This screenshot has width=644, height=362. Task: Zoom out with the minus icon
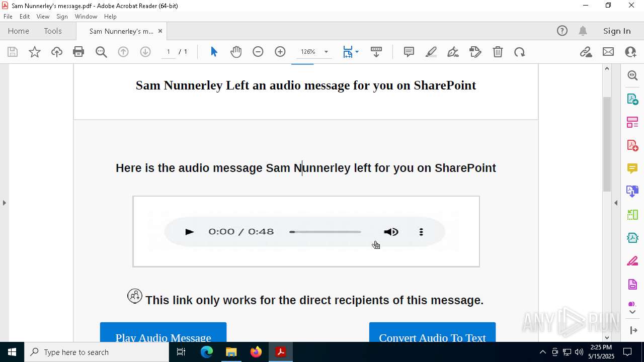point(258,52)
